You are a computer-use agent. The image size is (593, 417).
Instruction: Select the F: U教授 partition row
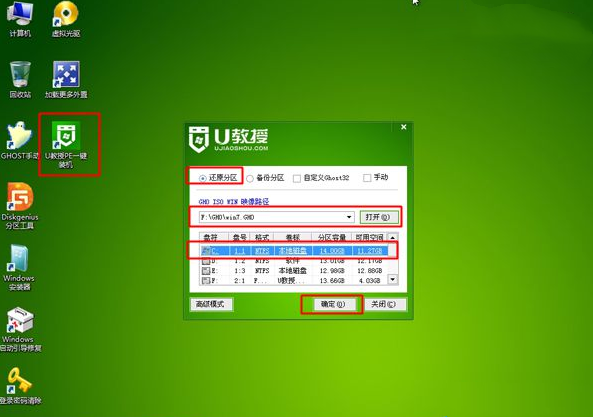(294, 281)
